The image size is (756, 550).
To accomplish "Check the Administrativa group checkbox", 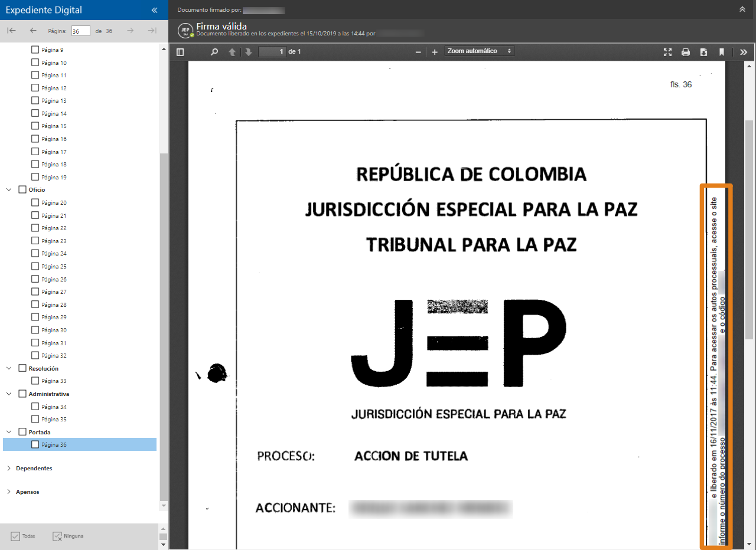I will (22, 394).
